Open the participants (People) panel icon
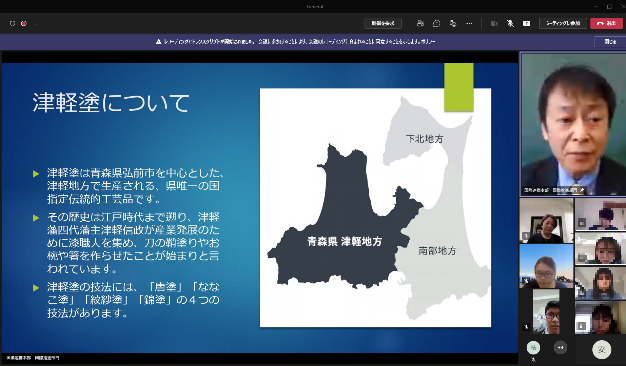This screenshot has height=366, width=626. tap(420, 24)
